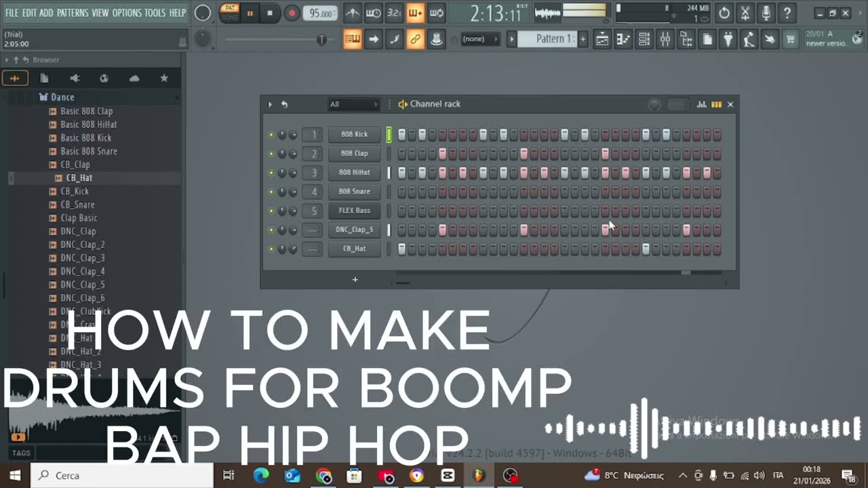Click the DNC_Clap_5 channel button
Image resolution: width=868 pixels, height=488 pixels.
(x=354, y=230)
